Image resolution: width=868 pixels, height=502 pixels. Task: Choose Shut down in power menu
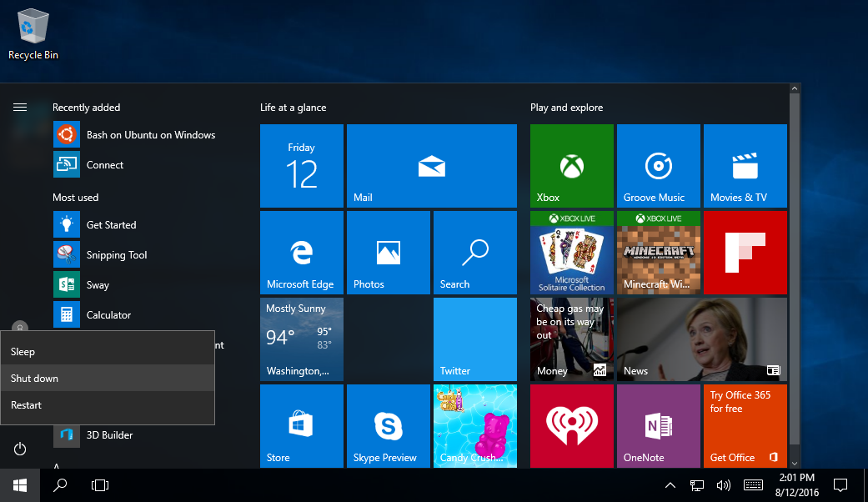pos(108,378)
